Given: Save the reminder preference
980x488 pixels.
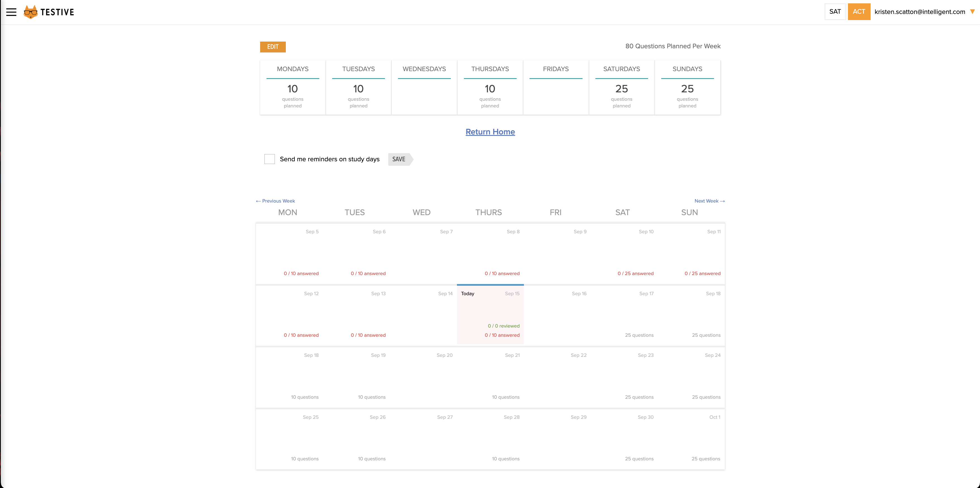Looking at the screenshot, I should click(x=399, y=159).
